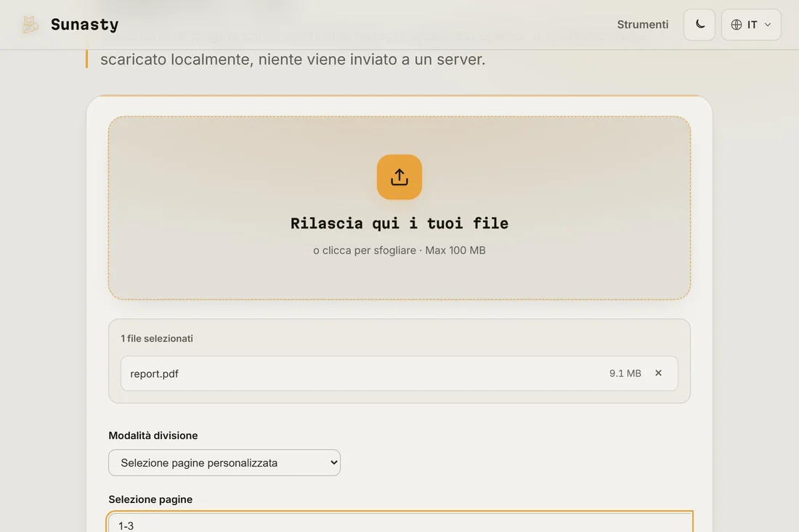Open the Strumenti menu
Screen dimensions: 799x532
[x=643, y=25]
